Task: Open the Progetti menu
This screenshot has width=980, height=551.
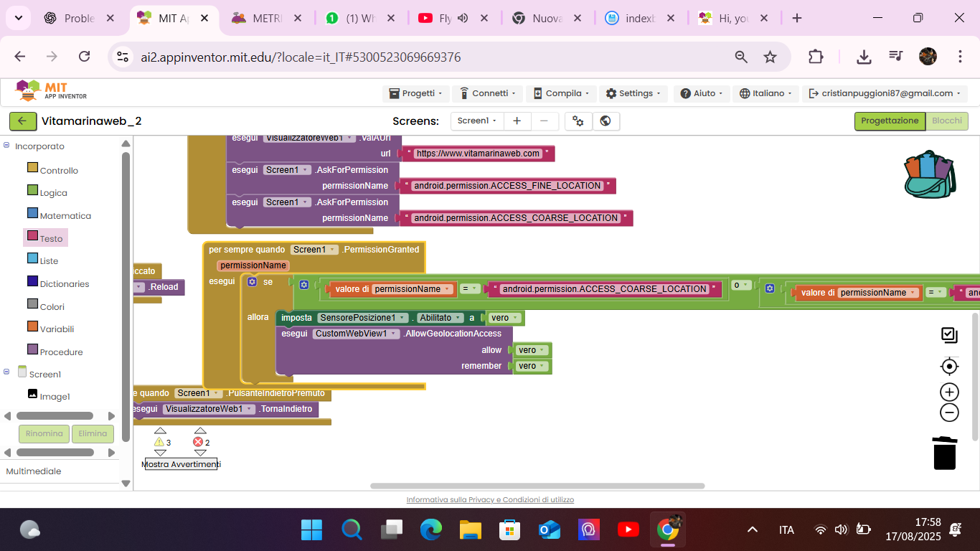Action: coord(416,93)
